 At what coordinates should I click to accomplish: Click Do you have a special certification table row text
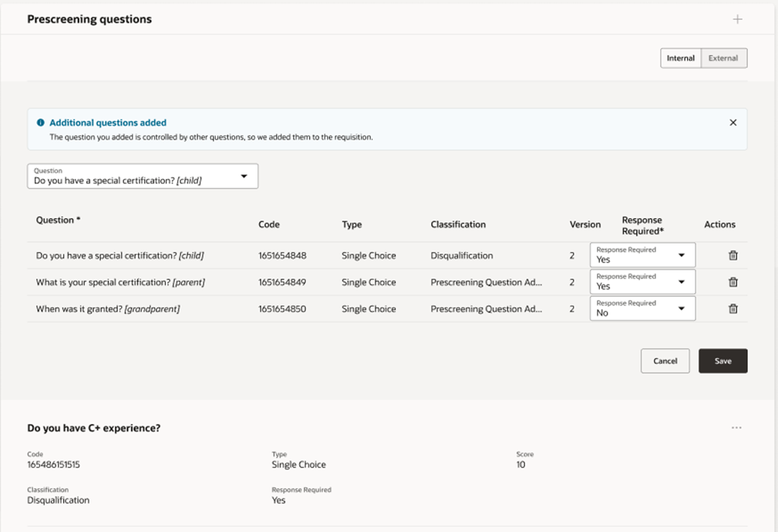tap(120, 255)
